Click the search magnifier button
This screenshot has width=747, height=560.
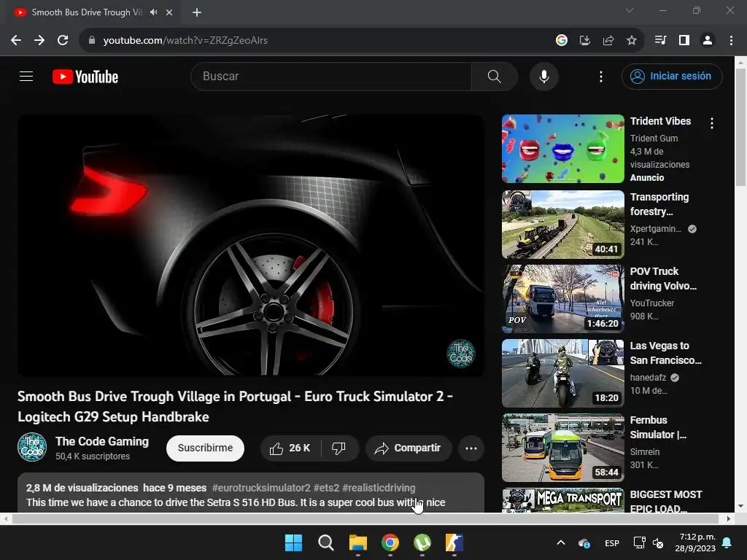(494, 76)
